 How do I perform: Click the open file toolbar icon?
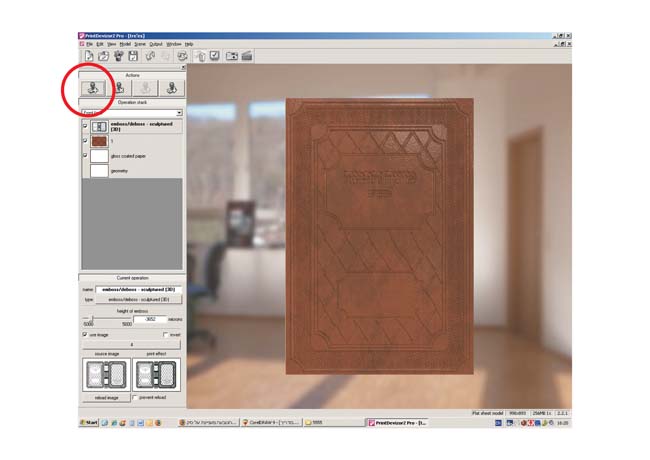click(x=103, y=56)
